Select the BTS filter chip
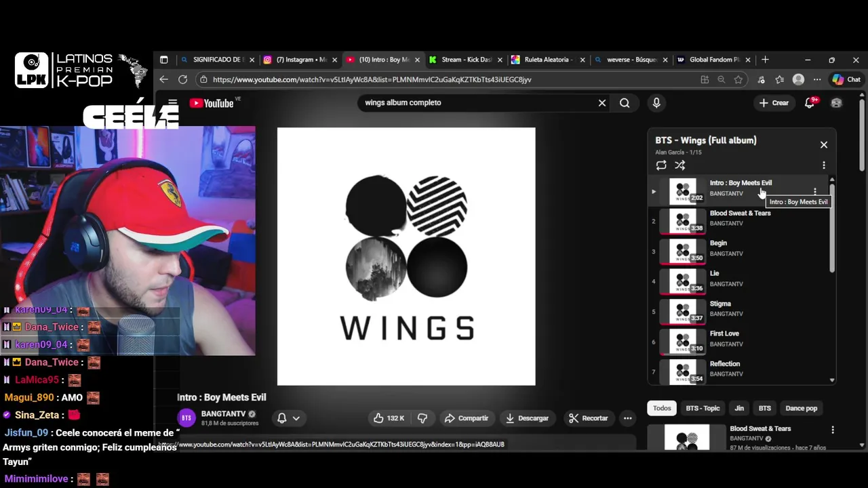 pos(765,408)
